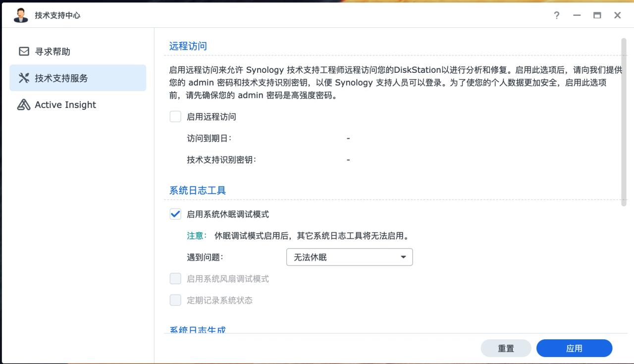The width and height of the screenshot is (634, 364).
Task: Click the checkmark box of 启用系统休眠调试模式
Action: (x=175, y=214)
